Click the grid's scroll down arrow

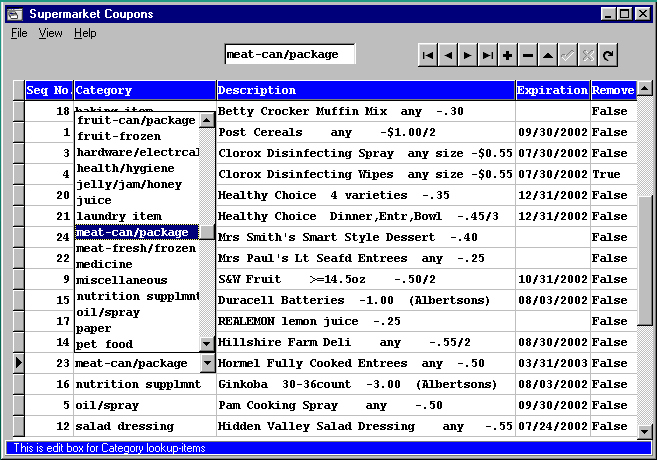point(644,431)
